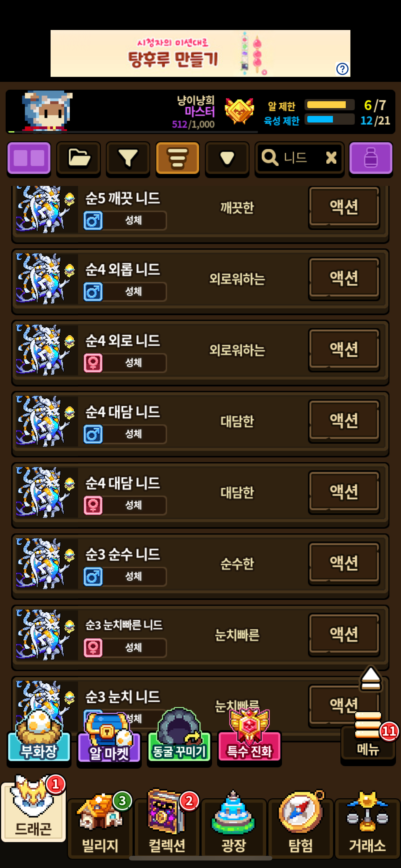Tap 액션 for 순4 외롬 니드
Screen dimensions: 401x868
click(344, 278)
